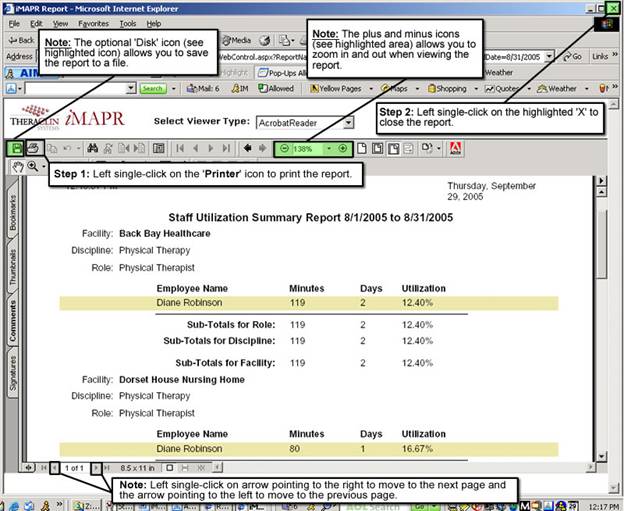The image size is (624, 511).
Task: Go to next page arrow in status bar
Action: (96, 467)
